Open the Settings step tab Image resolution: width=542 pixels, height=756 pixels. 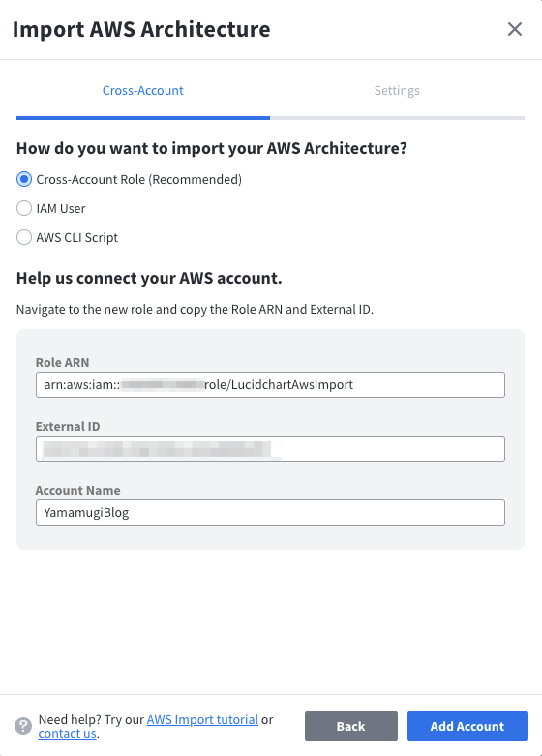coord(397,91)
